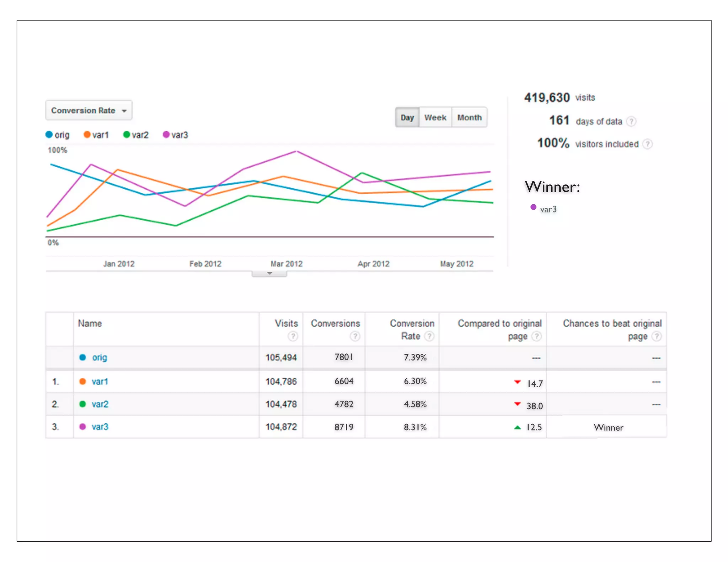Viewport: 728px width, 562px height.
Task: Click help icon beside Conversion Rate header
Action: coord(429,336)
